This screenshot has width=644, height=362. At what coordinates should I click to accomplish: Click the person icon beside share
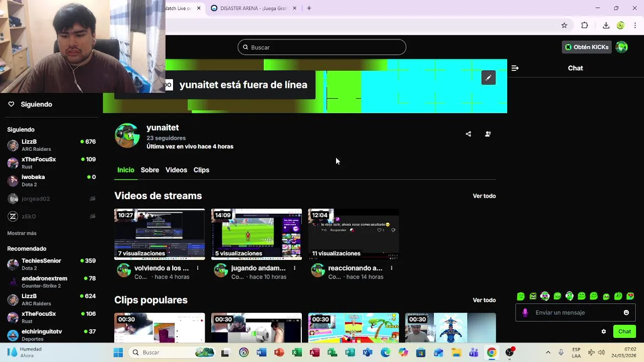click(x=488, y=134)
